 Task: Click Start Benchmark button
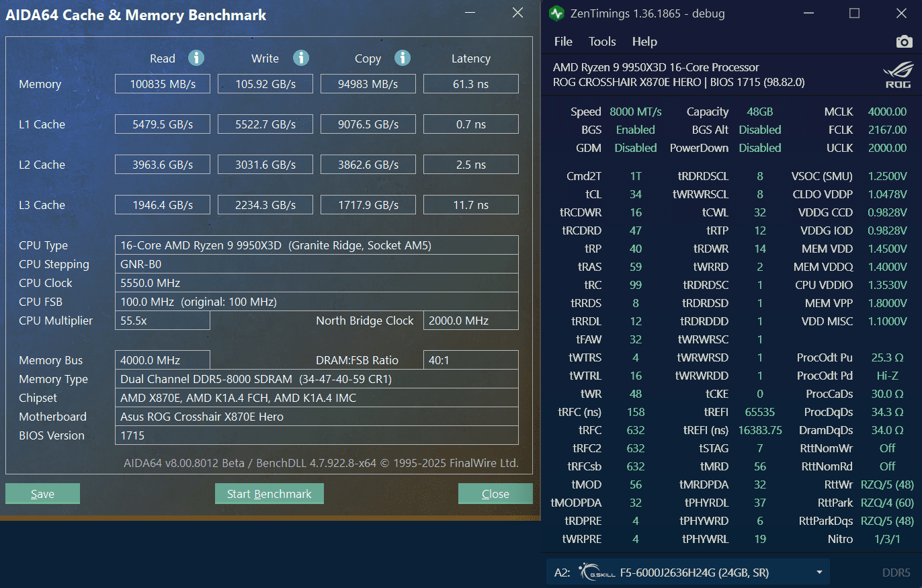269,494
